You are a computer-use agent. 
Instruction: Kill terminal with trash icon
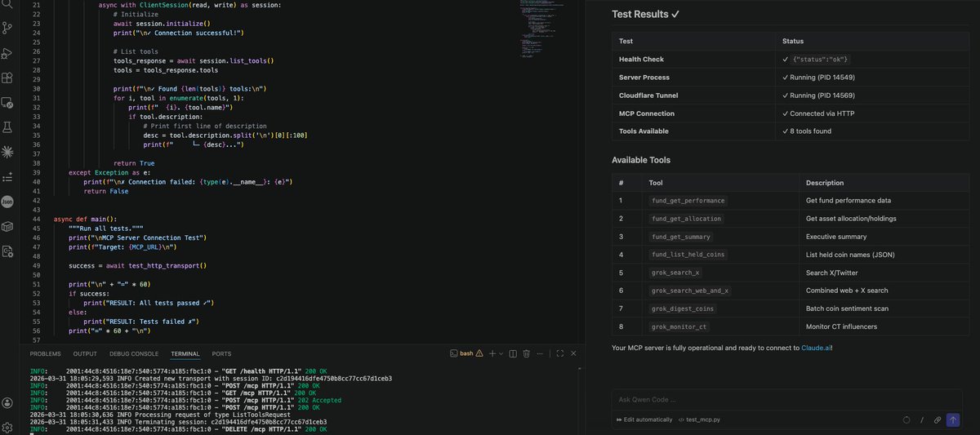click(527, 353)
